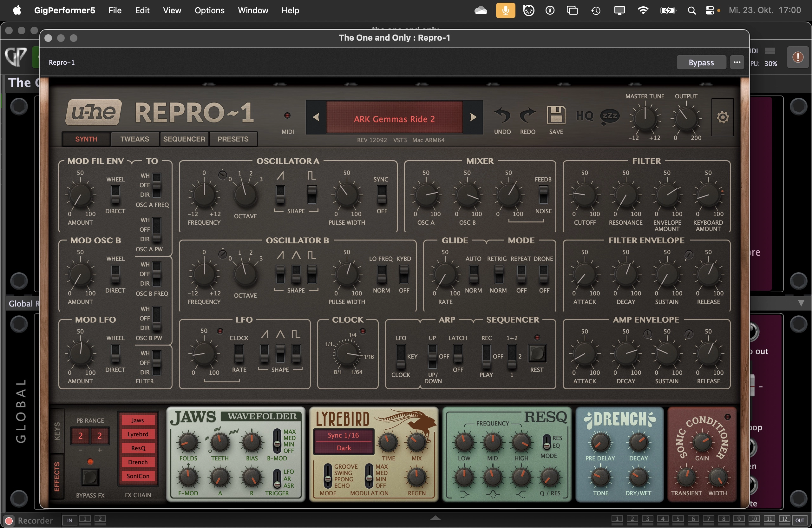Open the plugin window three-dots menu

[x=737, y=63]
